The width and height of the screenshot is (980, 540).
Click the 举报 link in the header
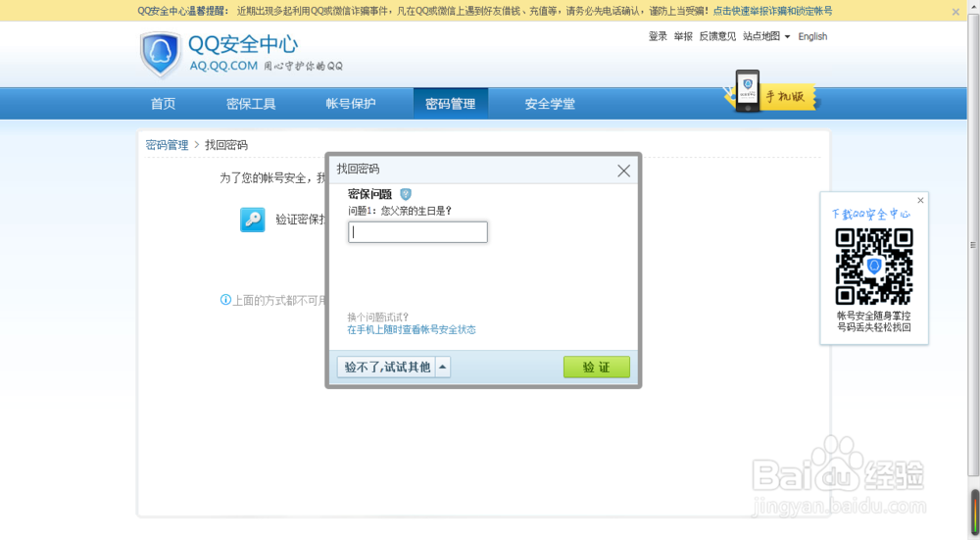click(683, 36)
